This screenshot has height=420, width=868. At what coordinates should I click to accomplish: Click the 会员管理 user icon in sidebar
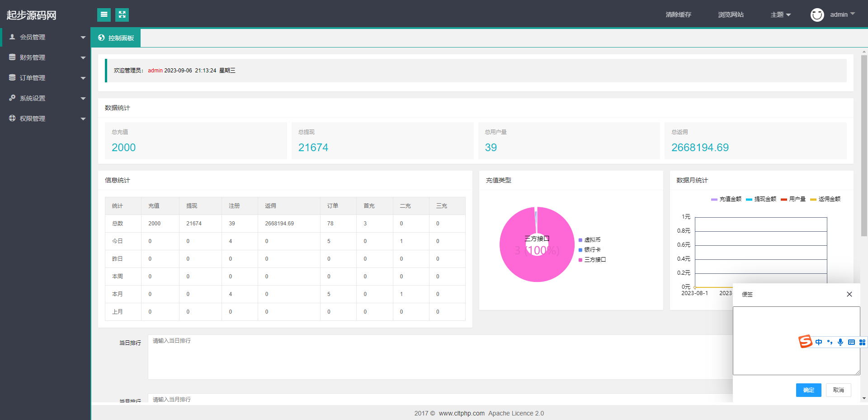(x=12, y=37)
